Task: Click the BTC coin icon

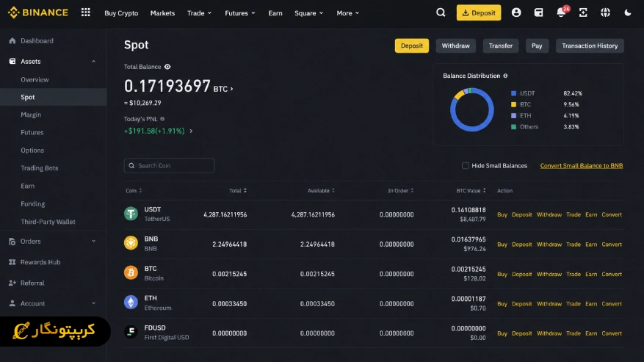Action: pyautogui.click(x=131, y=273)
